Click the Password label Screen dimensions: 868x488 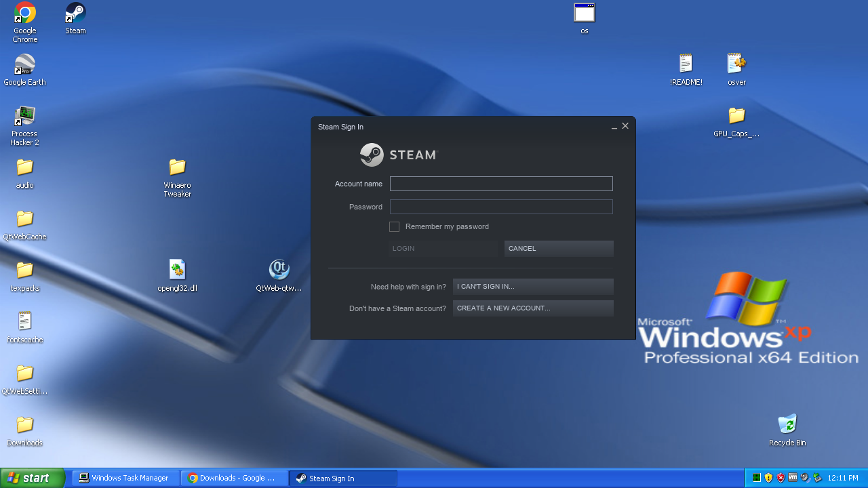tap(366, 207)
